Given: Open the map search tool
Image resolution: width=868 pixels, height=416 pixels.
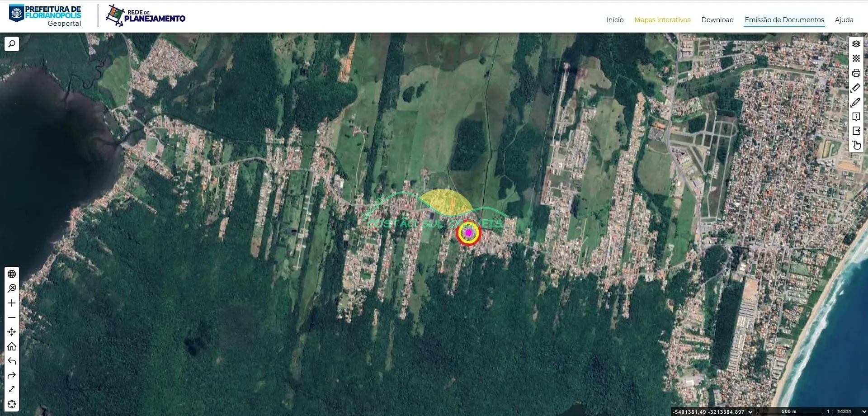Looking at the screenshot, I should point(12,44).
